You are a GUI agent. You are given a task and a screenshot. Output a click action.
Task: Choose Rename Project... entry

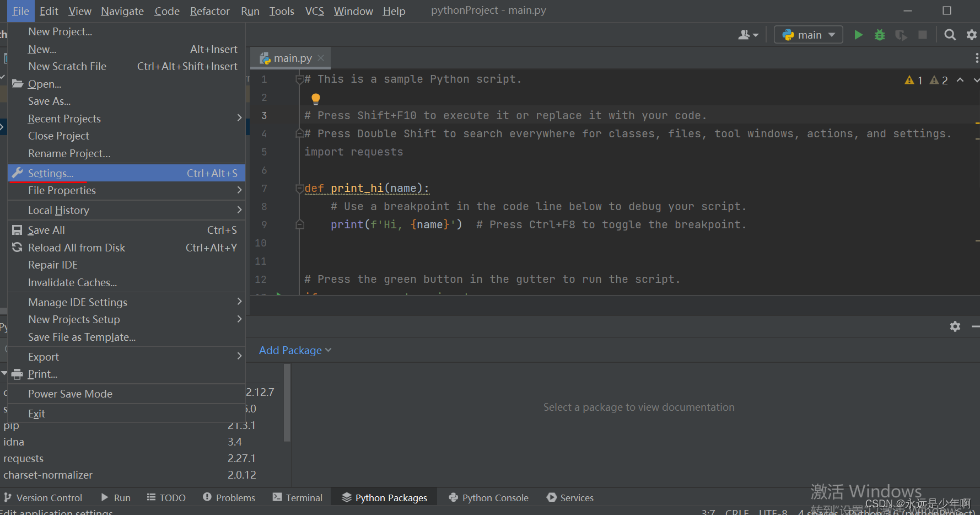[x=126, y=153]
